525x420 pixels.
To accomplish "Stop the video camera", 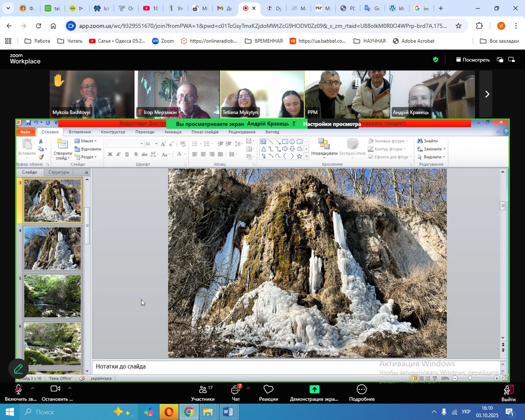I will click(x=55, y=389).
